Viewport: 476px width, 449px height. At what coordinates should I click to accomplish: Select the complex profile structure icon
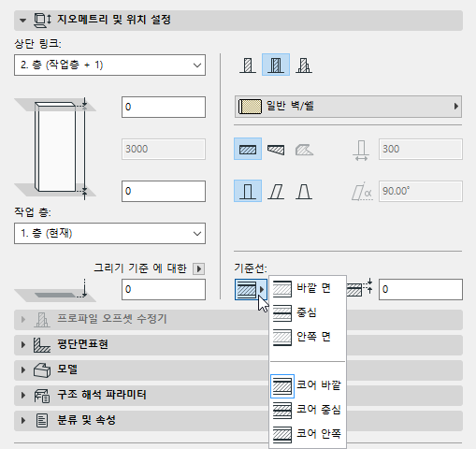(304, 65)
